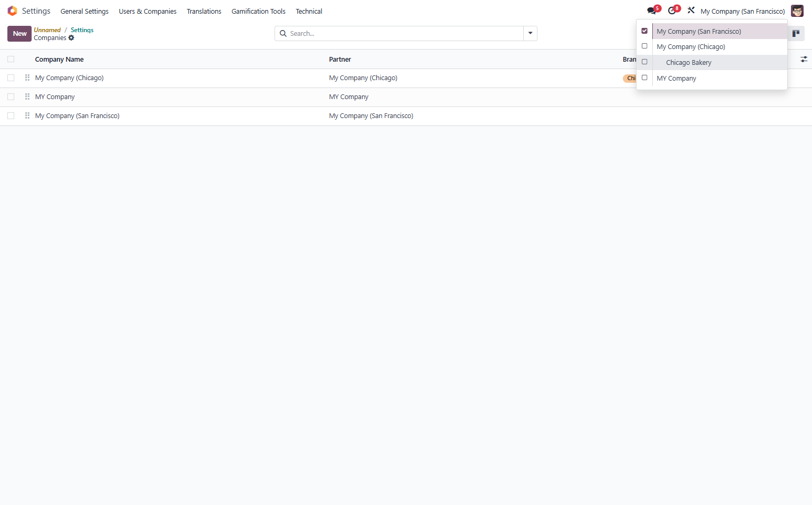This screenshot has height=505, width=812.
Task: Go to Unnamed breadcrumb link
Action: (x=47, y=30)
